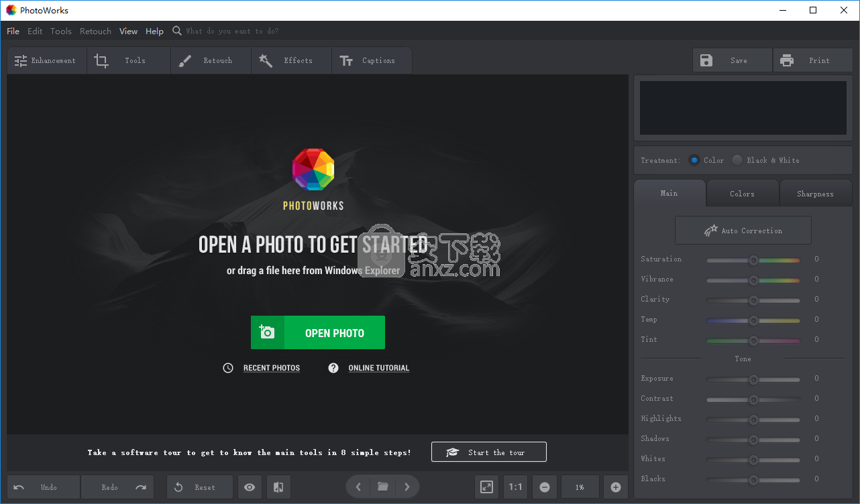Click the Highlights slider handle

click(753, 420)
